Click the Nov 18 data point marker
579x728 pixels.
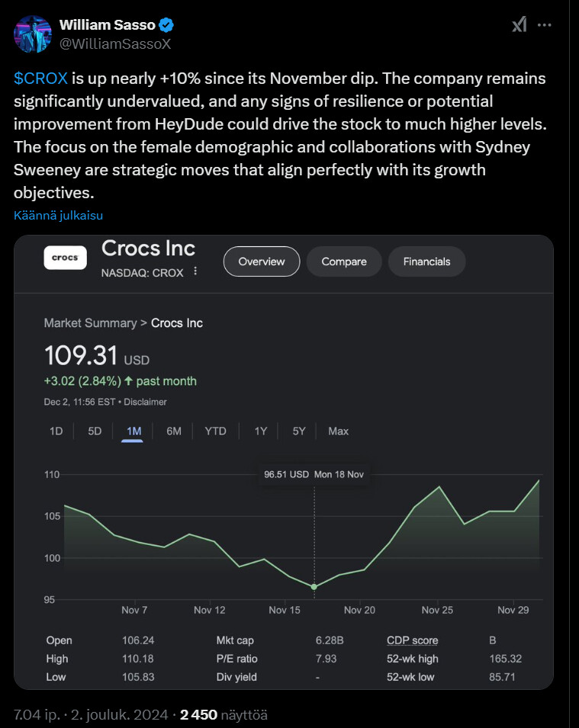314,586
